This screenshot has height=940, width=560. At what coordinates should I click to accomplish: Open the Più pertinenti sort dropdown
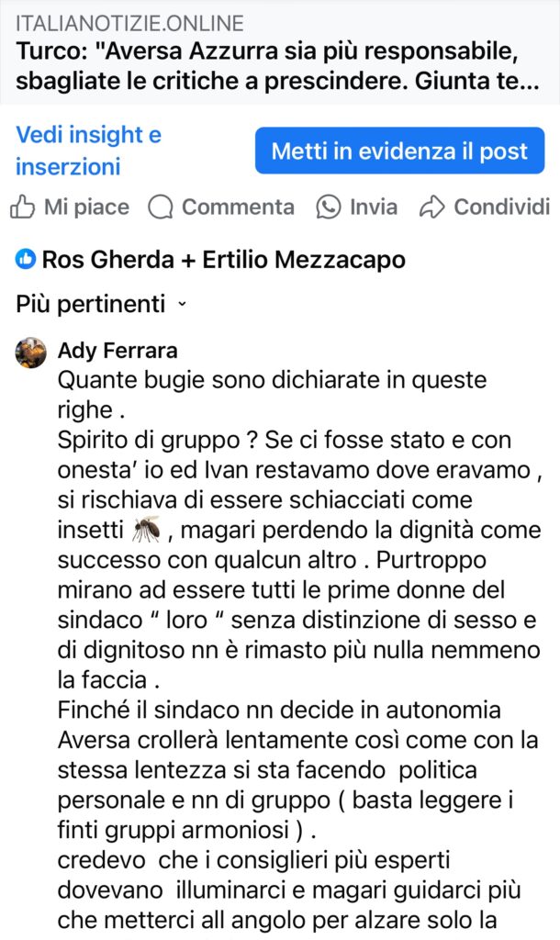point(90,304)
